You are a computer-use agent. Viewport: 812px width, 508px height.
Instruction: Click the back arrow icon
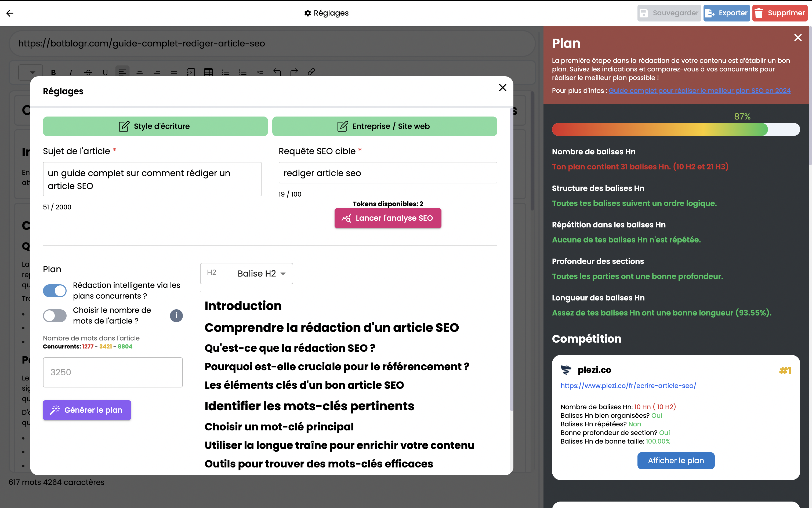pyautogui.click(x=10, y=13)
